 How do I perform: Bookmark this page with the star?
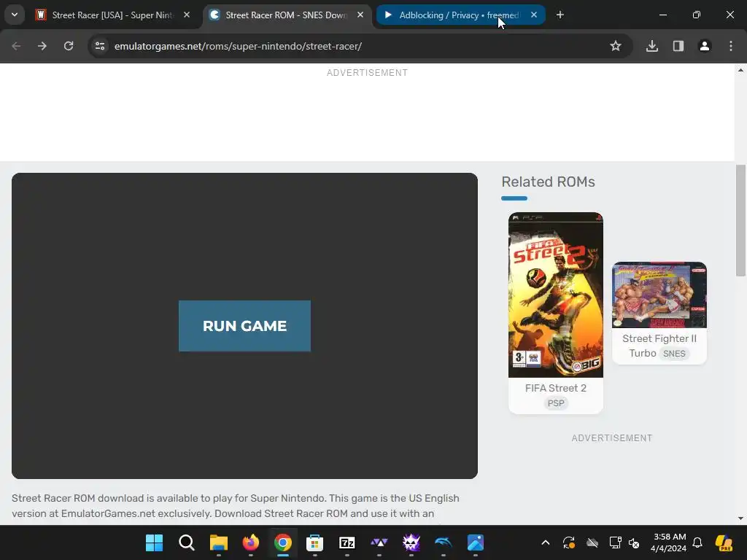click(616, 46)
